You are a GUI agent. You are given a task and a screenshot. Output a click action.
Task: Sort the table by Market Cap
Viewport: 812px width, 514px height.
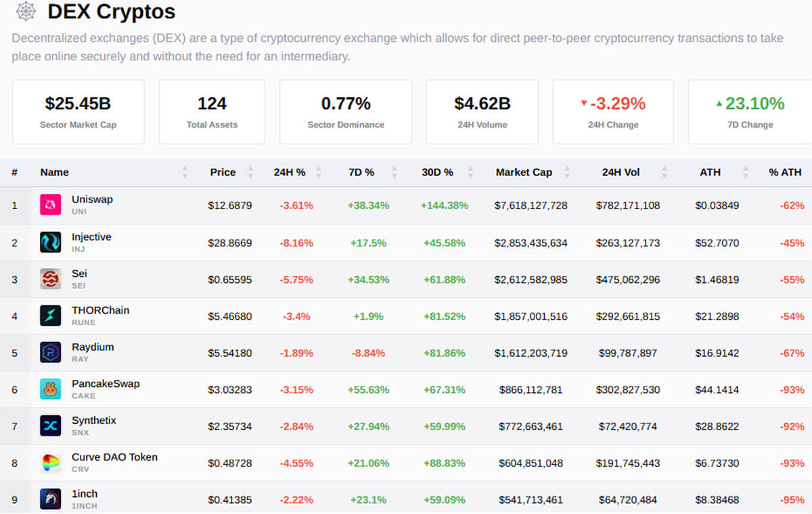coord(524,172)
